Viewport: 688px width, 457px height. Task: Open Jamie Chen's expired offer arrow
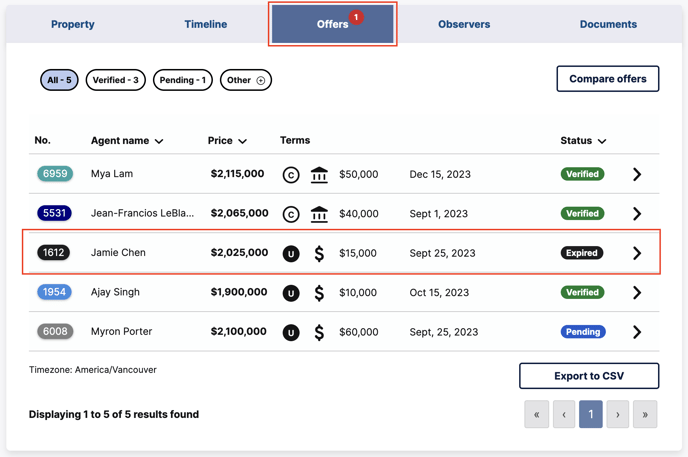[637, 254]
